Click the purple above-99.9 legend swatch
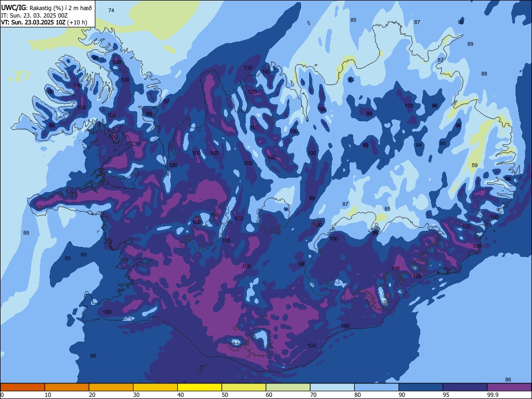532x399 pixels. pyautogui.click(x=509, y=387)
